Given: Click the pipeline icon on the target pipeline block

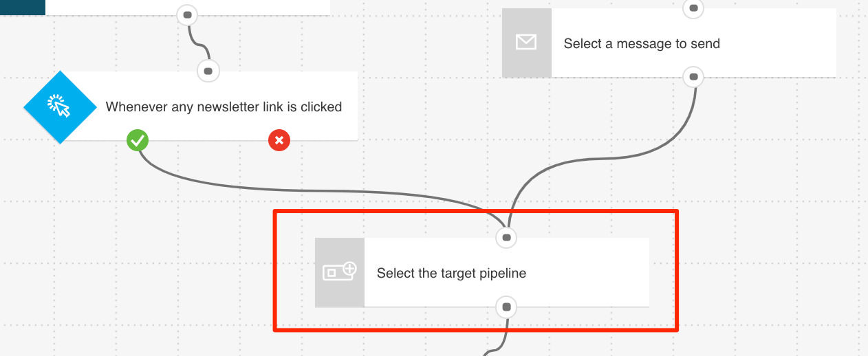Looking at the screenshot, I should (340, 272).
